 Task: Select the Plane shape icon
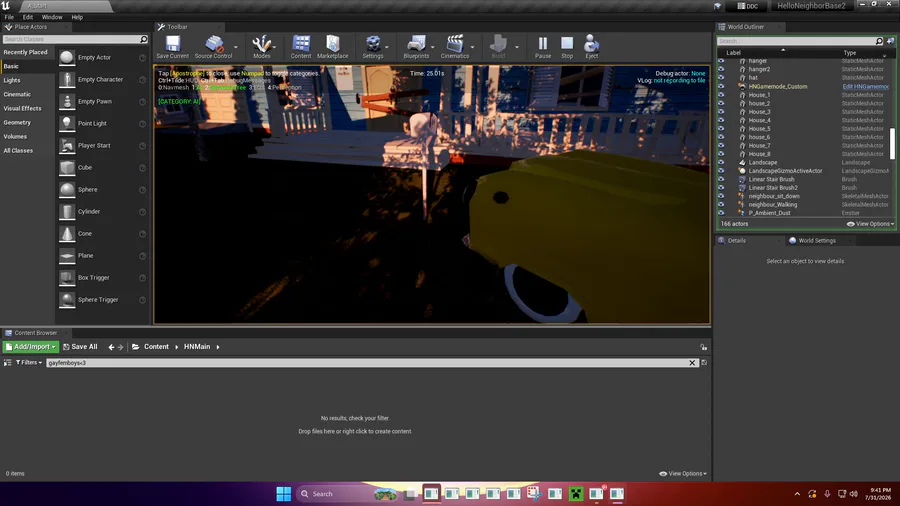[67, 256]
